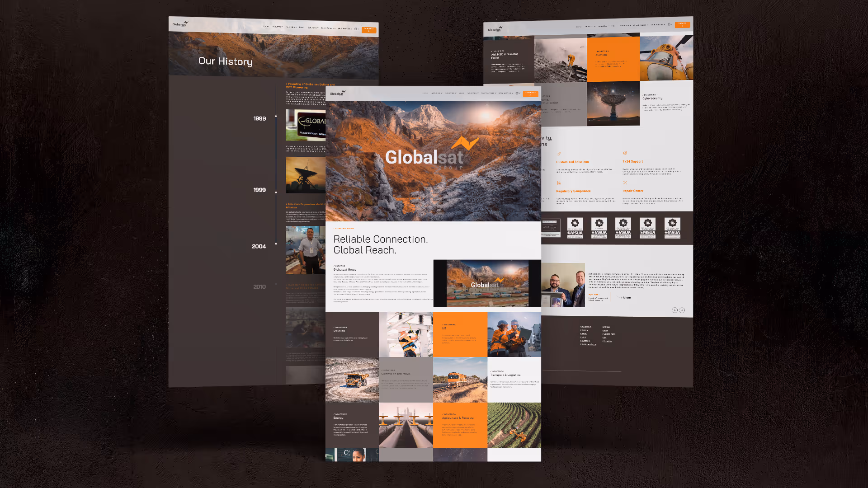Open the Aid, NGO & Disaster Relief card
The height and width of the screenshot is (488, 868).
(509, 61)
